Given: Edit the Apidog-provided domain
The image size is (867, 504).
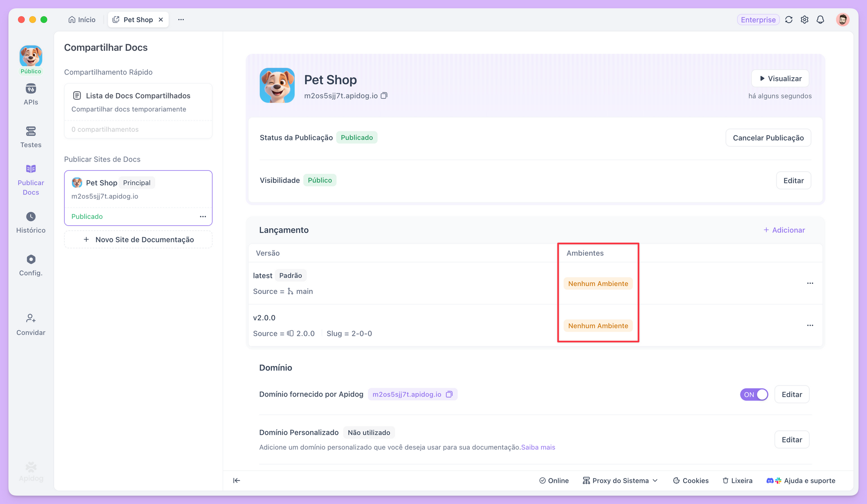Looking at the screenshot, I should tap(792, 394).
